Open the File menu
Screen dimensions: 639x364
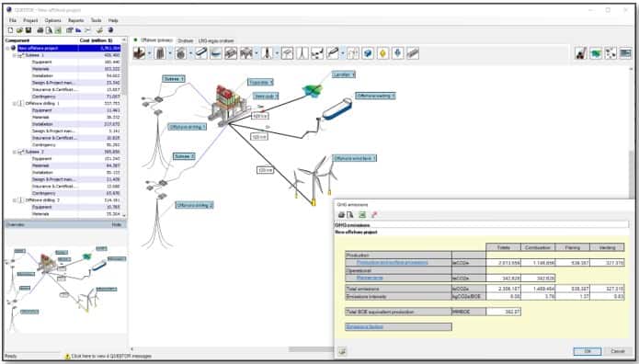(13, 20)
